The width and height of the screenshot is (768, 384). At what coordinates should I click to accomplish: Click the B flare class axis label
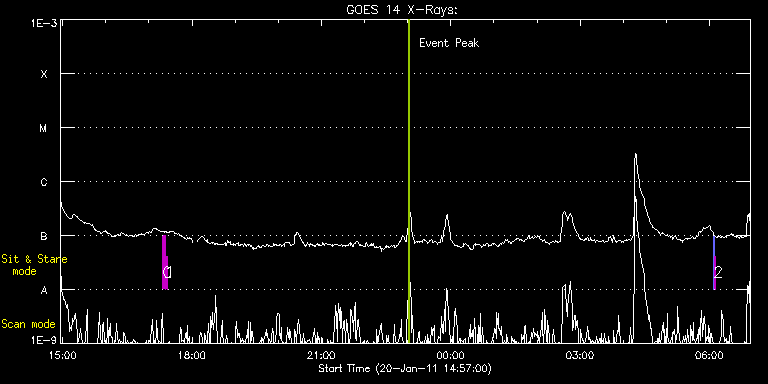point(44,236)
